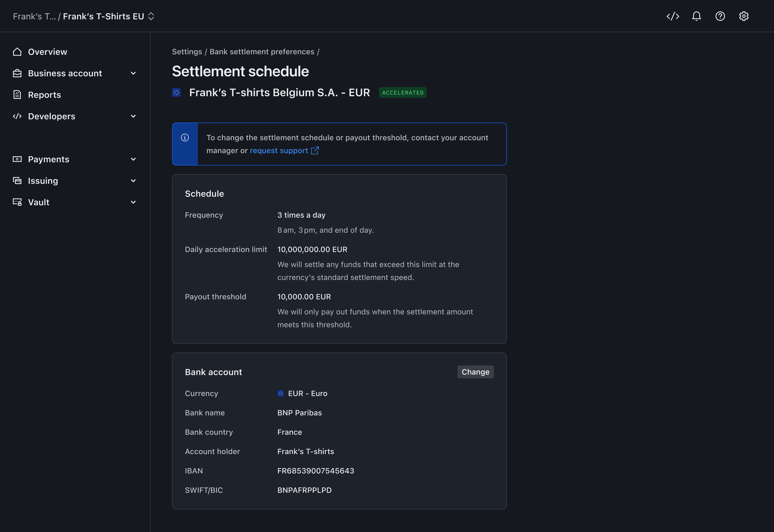The image size is (774, 532).
Task: Expand the Developers section chevron
Action: click(x=133, y=116)
